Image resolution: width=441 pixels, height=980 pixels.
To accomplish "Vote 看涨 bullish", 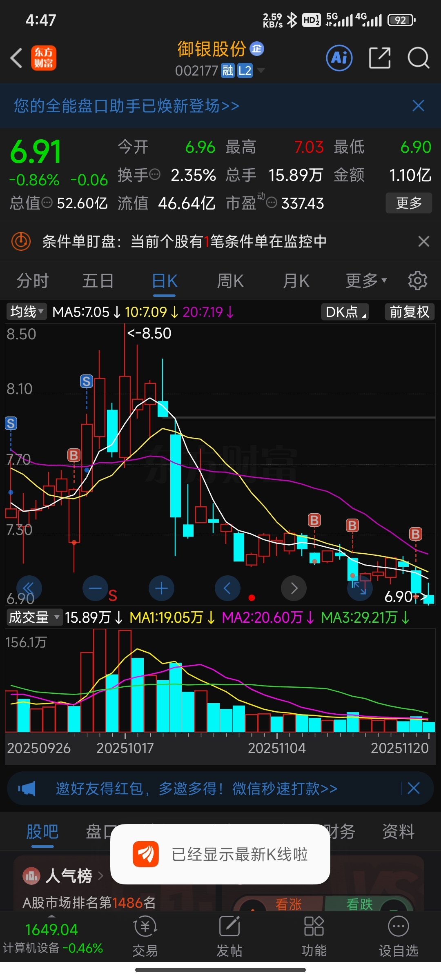I will [288, 904].
